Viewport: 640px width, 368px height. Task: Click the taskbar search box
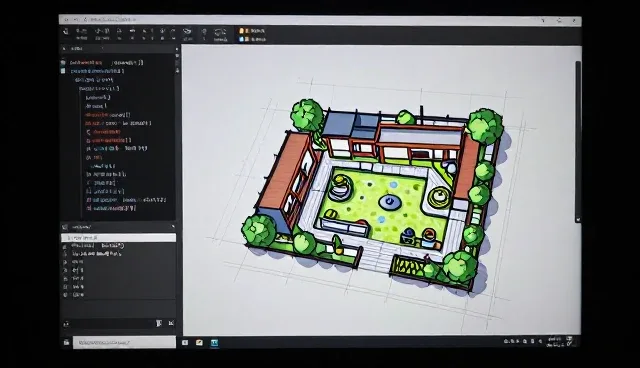pyautogui.click(x=124, y=342)
